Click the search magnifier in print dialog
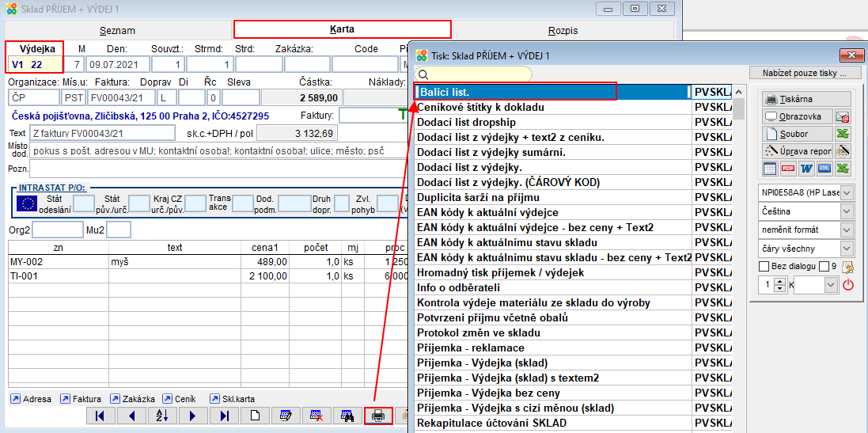 423,74
